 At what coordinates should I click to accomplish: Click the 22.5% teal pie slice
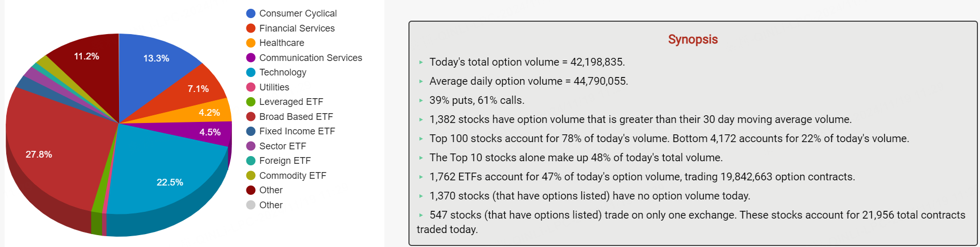(166, 176)
